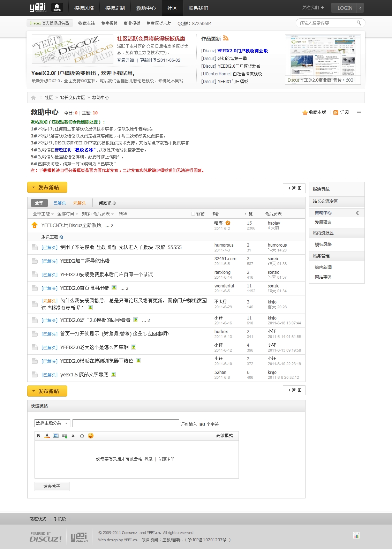Click the lower 返回 button
The image size is (392, 549).
pyautogui.click(x=294, y=390)
